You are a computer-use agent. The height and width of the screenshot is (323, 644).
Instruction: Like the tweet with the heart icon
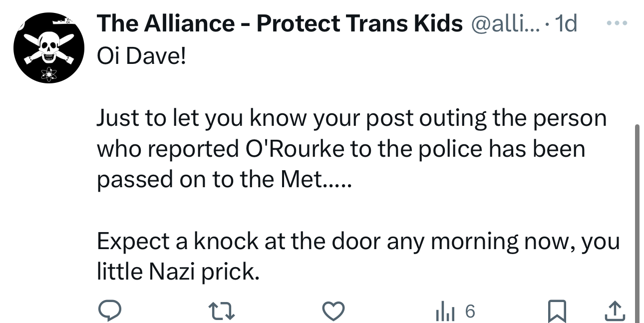coord(334,312)
